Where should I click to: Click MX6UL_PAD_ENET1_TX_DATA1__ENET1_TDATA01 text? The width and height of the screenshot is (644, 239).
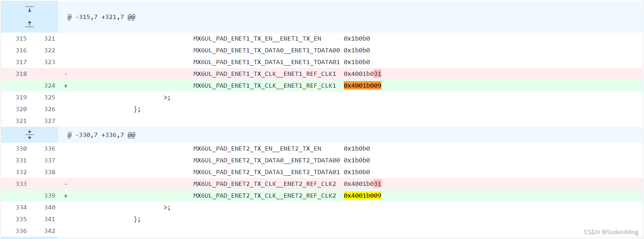(266, 62)
